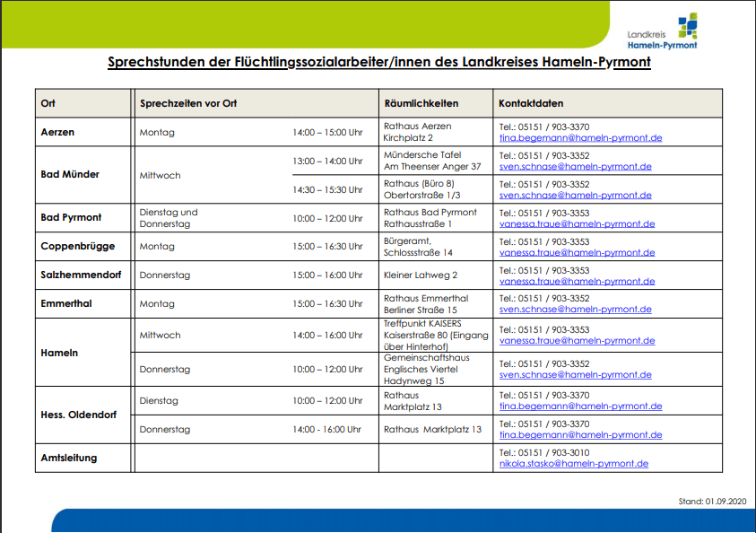The image size is (756, 533).
Task: Click the Landkreis Hameln-Pyrmont logo
Action: (663, 31)
